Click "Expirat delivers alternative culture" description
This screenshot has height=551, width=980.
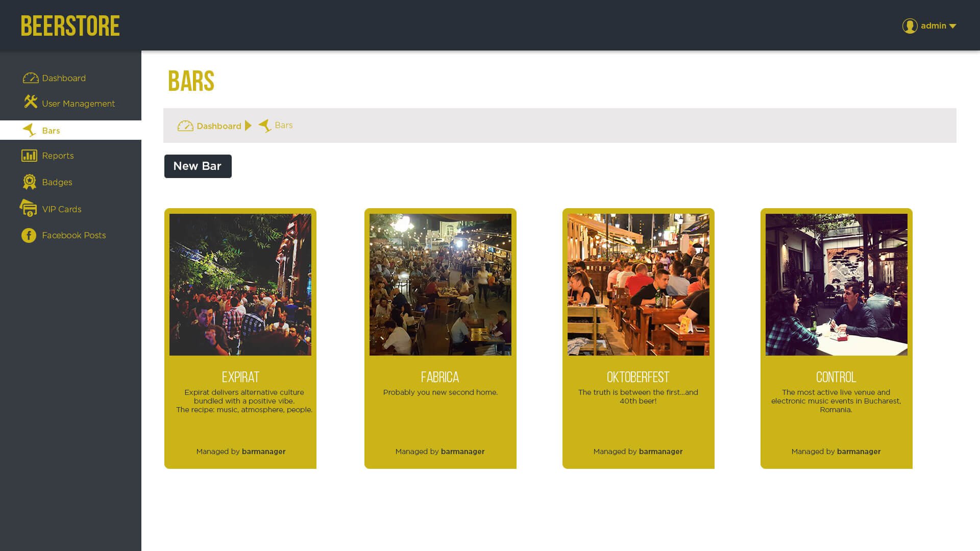click(244, 401)
